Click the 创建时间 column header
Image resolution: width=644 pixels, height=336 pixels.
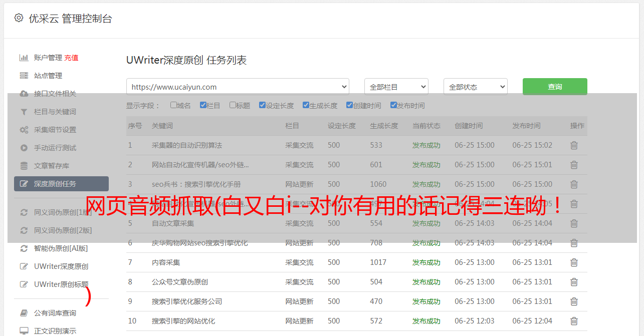point(469,126)
